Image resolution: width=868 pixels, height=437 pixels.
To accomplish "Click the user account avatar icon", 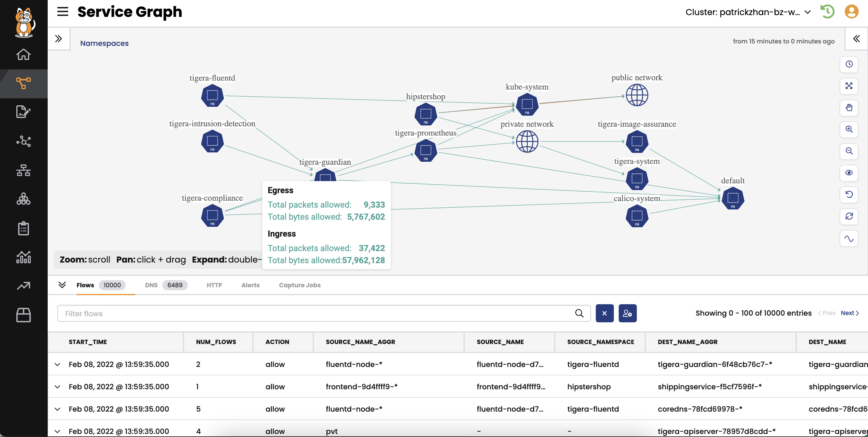I will pos(851,12).
